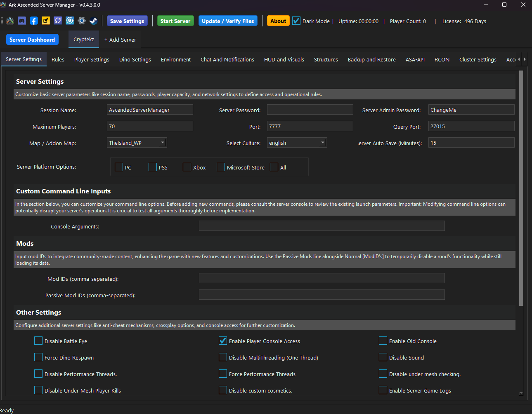
Task: Click the Server Auto Save minutes field
Action: click(471, 143)
